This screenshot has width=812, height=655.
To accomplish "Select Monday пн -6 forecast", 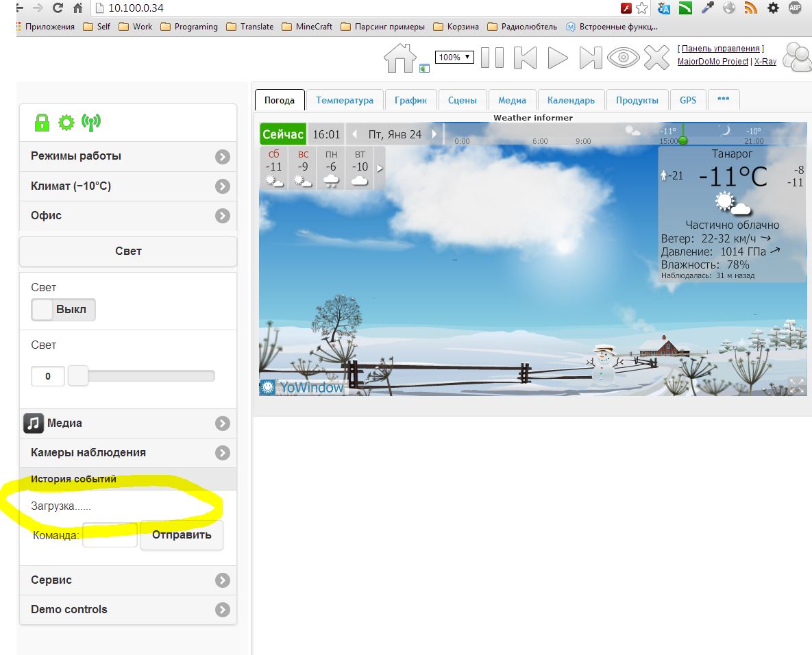I will [x=331, y=169].
